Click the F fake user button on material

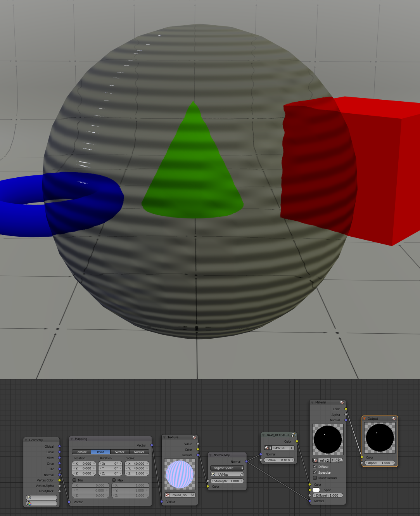click(332, 461)
